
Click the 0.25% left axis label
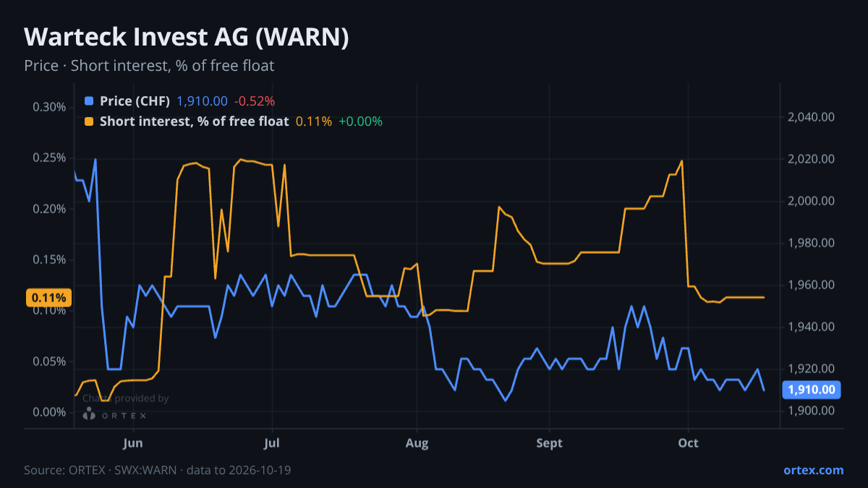pos(49,158)
